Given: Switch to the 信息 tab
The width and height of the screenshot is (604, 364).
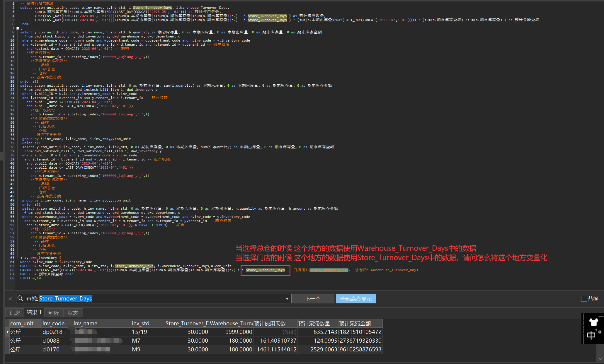Looking at the screenshot, I should 15,313.
